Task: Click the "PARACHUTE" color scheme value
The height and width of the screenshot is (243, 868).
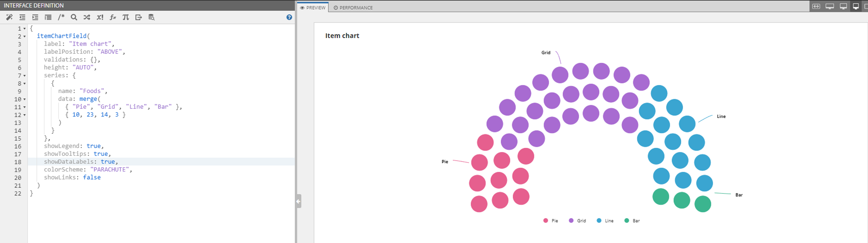Action: tap(109, 170)
